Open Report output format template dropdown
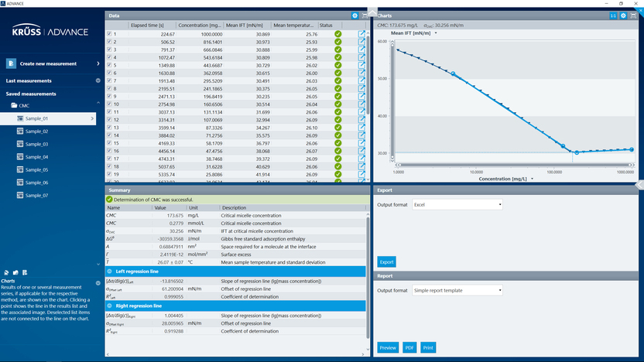Screen dimensions: 644x362 458,290
